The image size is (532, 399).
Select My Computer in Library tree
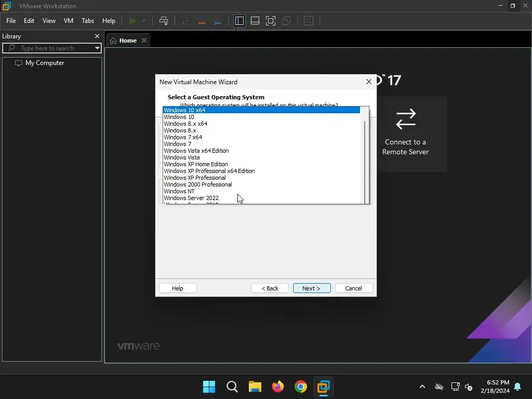click(x=44, y=63)
